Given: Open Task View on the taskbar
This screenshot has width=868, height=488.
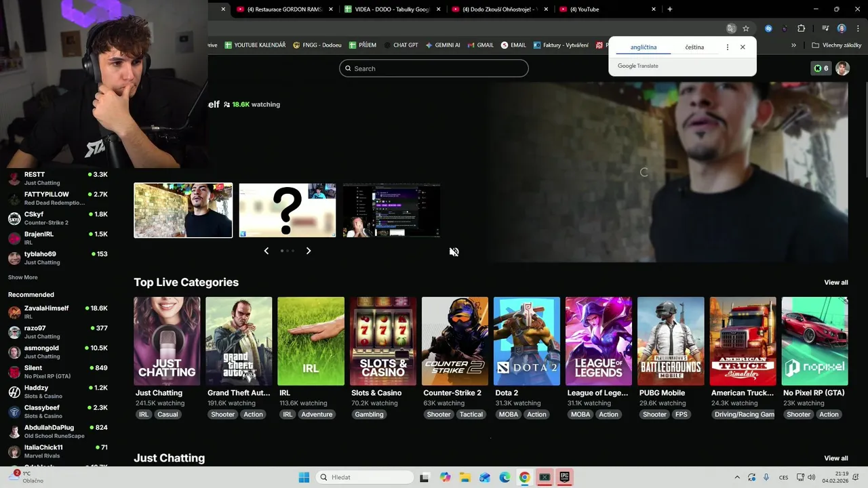Looking at the screenshot, I should 425,477.
